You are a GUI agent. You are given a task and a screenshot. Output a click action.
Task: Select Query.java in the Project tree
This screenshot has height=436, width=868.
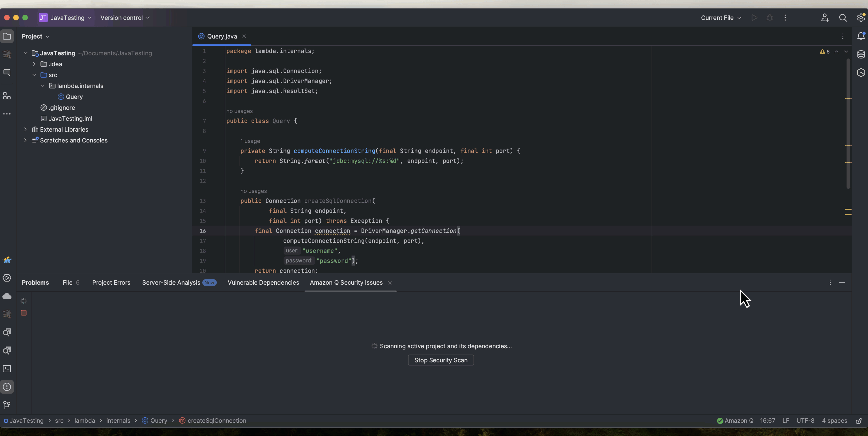(75, 97)
